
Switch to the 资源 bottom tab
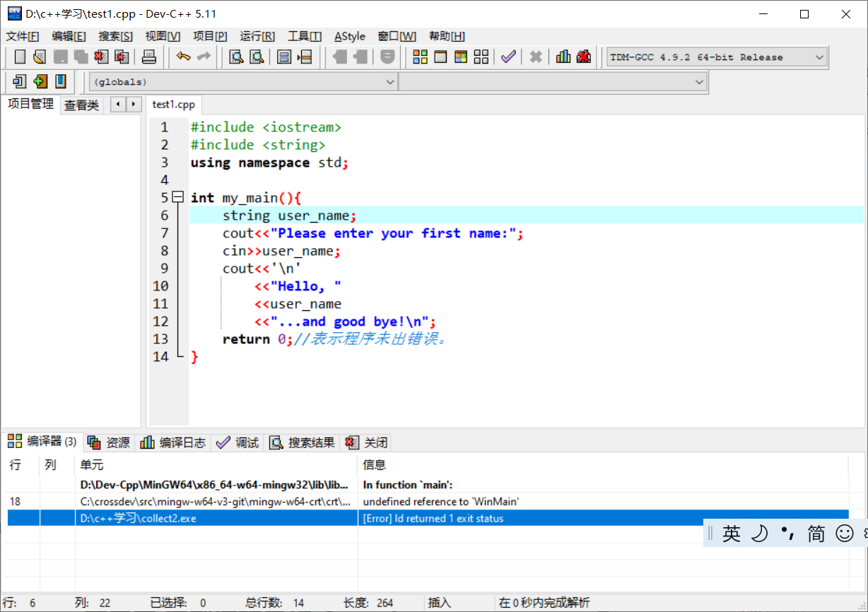110,443
